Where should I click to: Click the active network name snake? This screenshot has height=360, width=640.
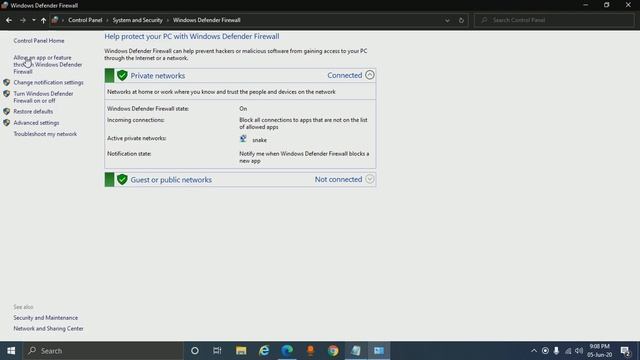(x=259, y=140)
